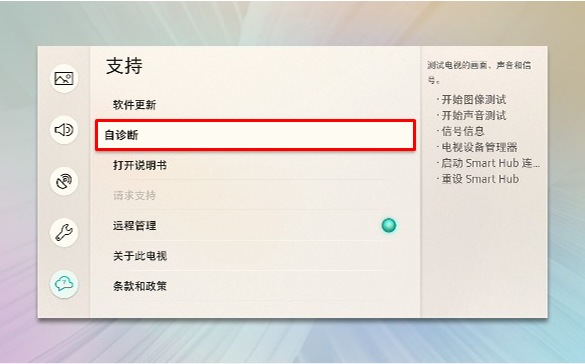
Task: Open General settings wrench icon
Action: pos(64,232)
